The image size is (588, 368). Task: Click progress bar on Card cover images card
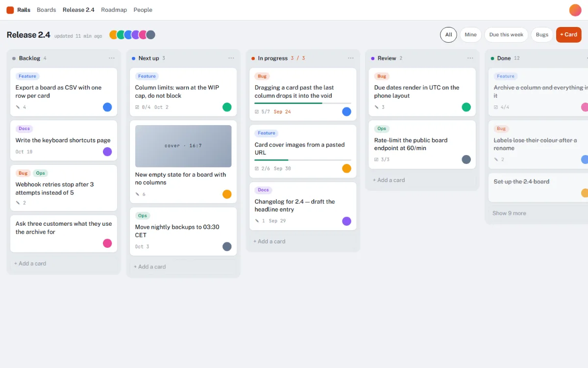point(303,160)
